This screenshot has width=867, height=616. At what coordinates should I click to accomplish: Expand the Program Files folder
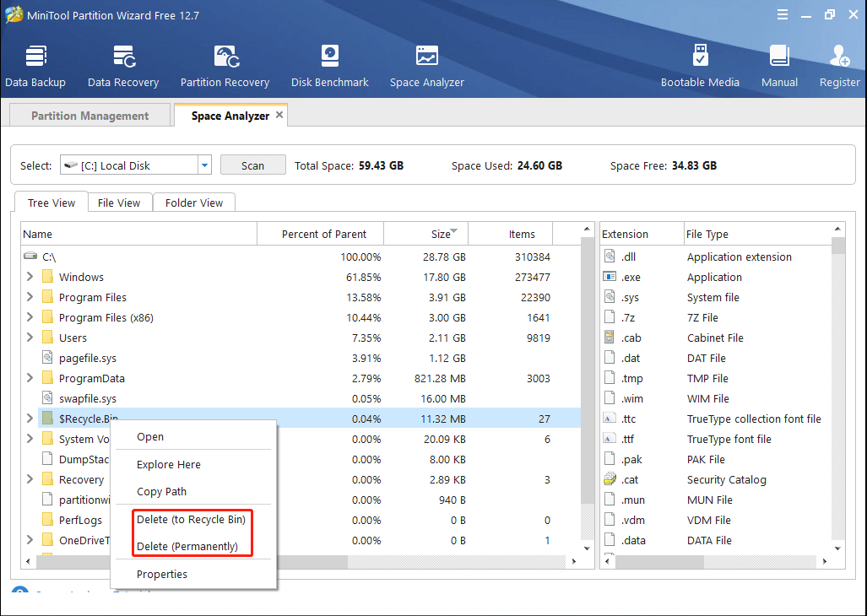[x=30, y=297]
